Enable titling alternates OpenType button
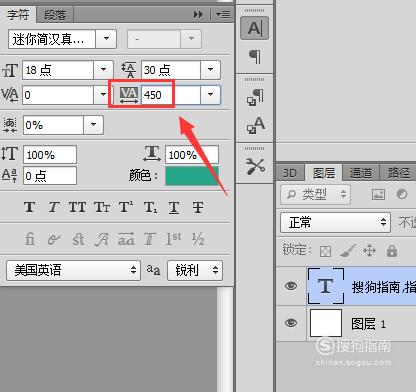This screenshot has height=392, width=416. [150, 239]
